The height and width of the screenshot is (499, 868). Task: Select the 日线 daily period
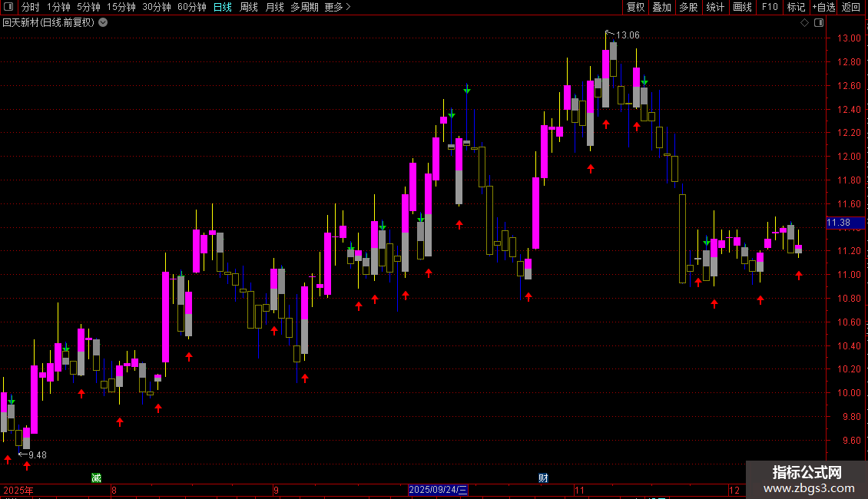point(223,7)
